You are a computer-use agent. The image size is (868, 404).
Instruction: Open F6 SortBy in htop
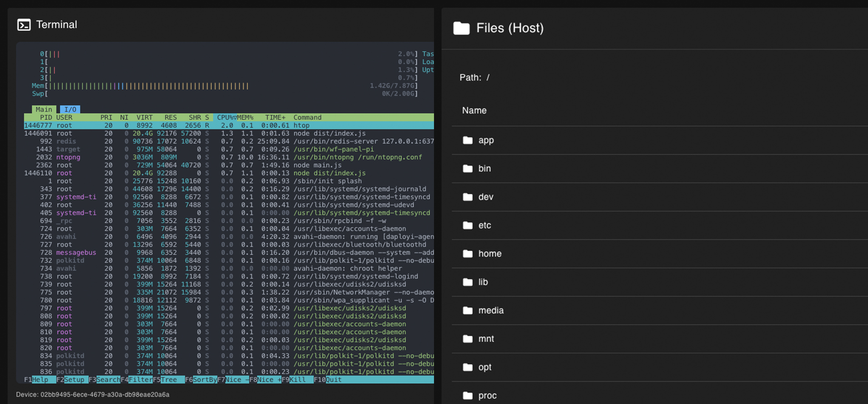pos(201,379)
